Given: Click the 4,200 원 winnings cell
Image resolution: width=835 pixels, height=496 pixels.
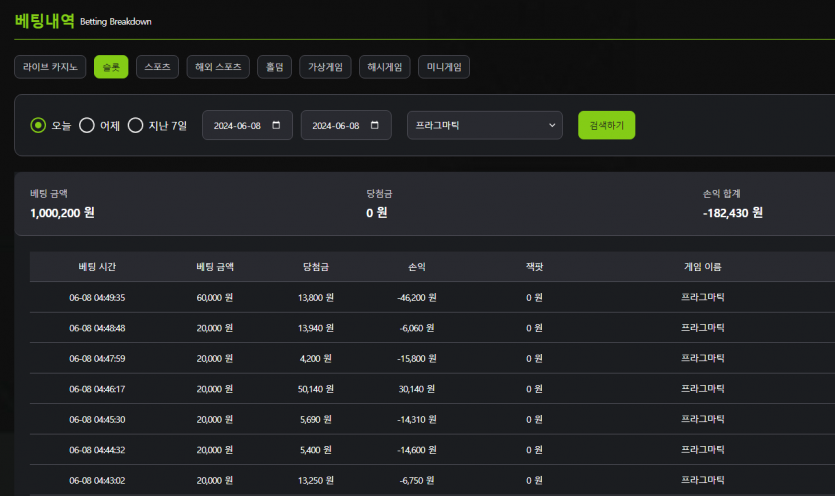Looking at the screenshot, I should pos(316,359).
